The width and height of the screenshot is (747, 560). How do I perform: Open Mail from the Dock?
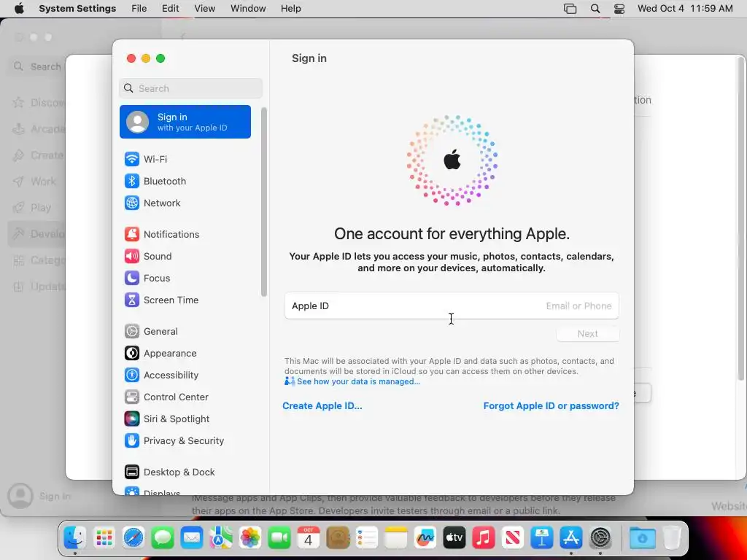(192, 538)
